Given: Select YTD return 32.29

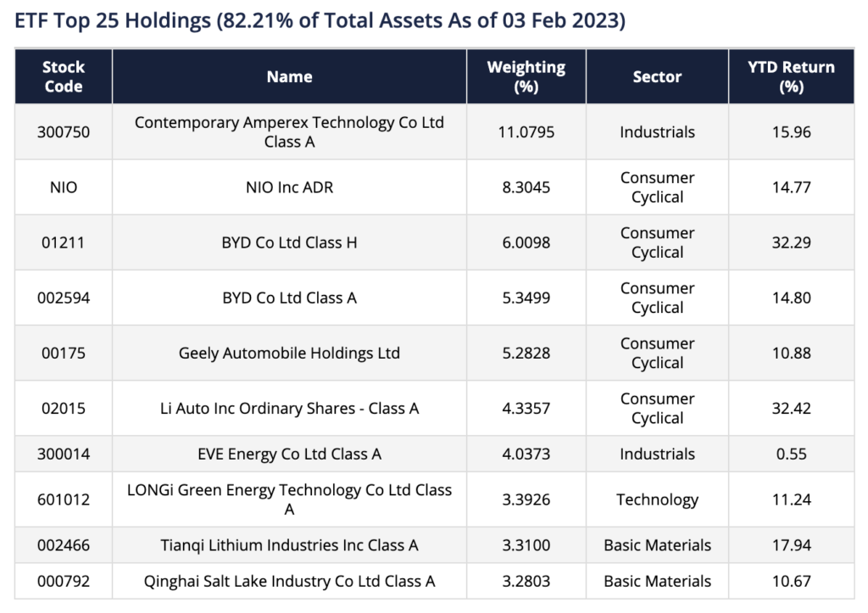Looking at the screenshot, I should pos(791,242).
